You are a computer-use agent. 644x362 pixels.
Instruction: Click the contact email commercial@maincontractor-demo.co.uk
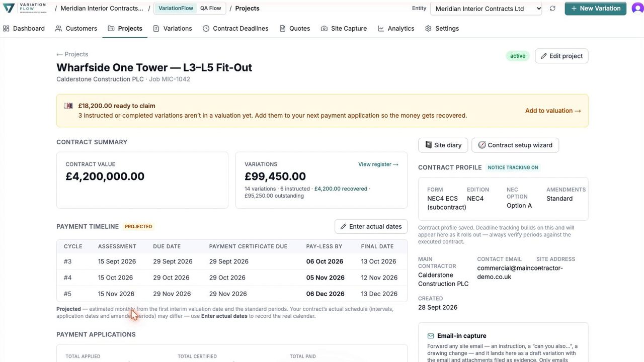pyautogui.click(x=520, y=273)
